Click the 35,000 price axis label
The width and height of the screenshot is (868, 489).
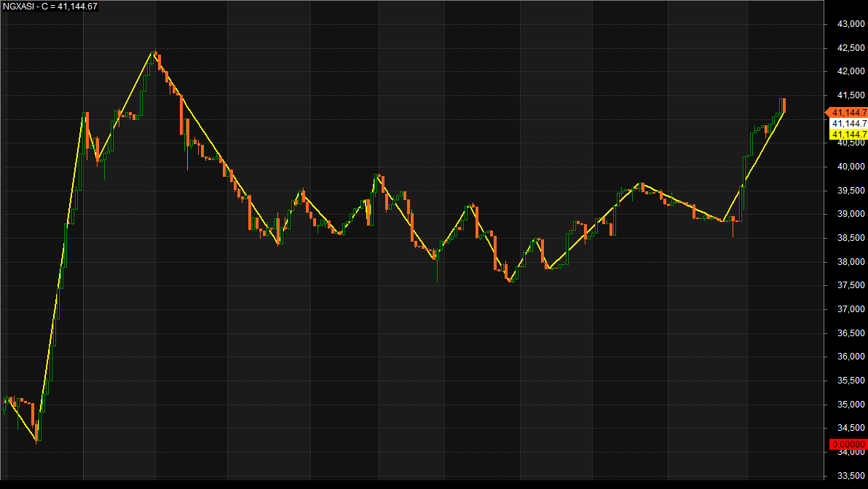tap(851, 405)
